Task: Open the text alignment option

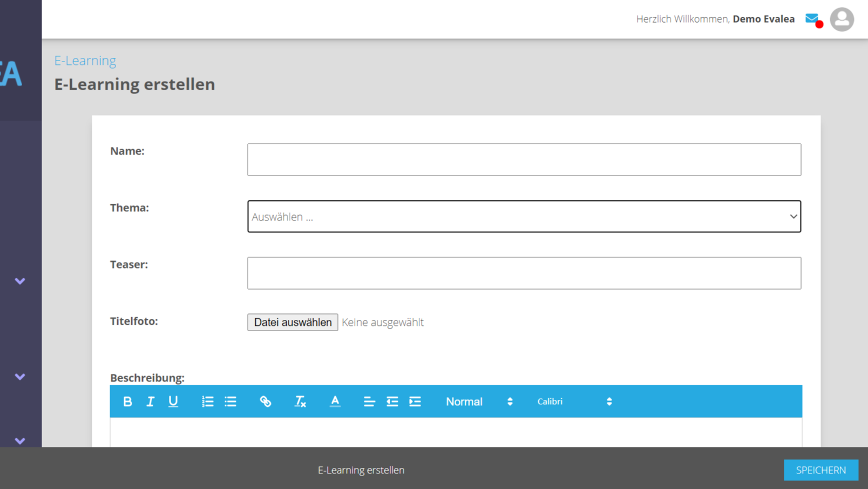Action: 369,401
